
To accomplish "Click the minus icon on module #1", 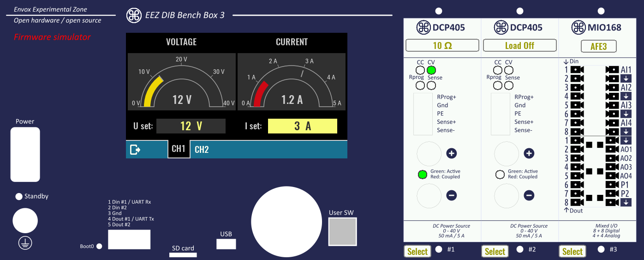I will coord(452,196).
